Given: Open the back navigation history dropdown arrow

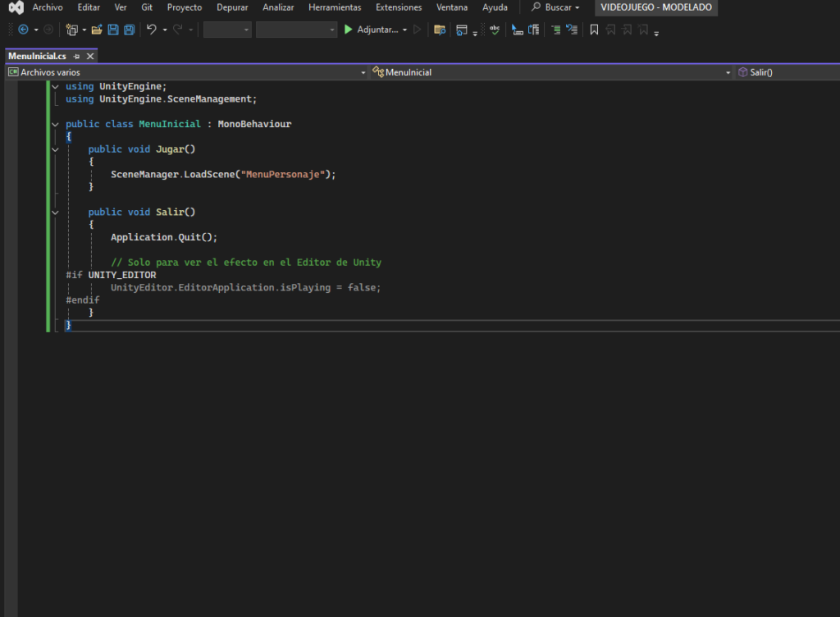Looking at the screenshot, I should pos(36,30).
